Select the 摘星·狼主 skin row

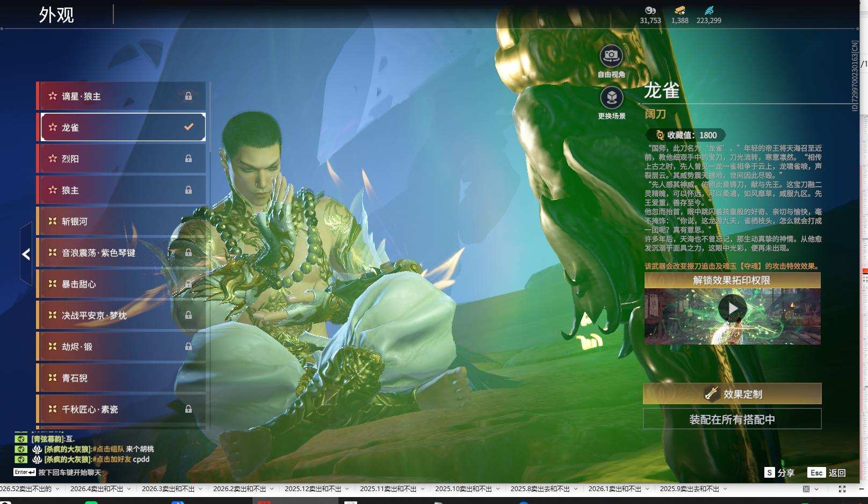[x=121, y=96]
